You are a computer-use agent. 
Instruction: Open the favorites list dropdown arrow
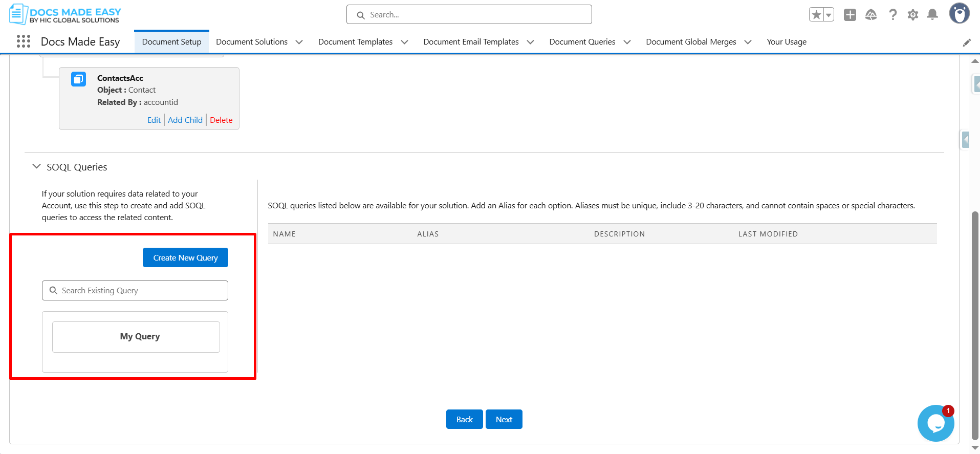[x=828, y=15]
